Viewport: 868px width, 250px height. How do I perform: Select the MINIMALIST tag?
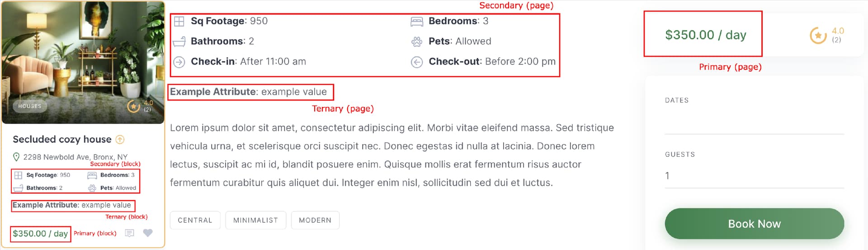pyautogui.click(x=255, y=220)
